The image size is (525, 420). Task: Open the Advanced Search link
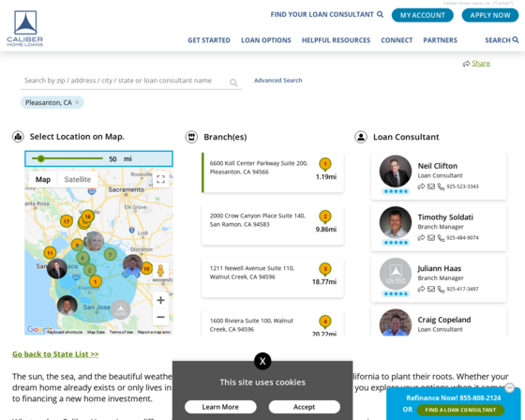[x=277, y=81]
